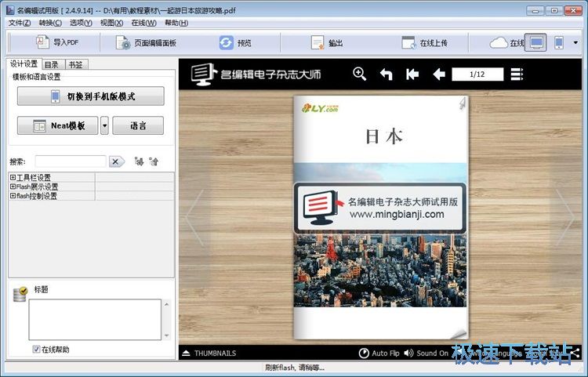Switch to the bookmarks (书签) tab
The width and height of the screenshot is (588, 377).
76,64
